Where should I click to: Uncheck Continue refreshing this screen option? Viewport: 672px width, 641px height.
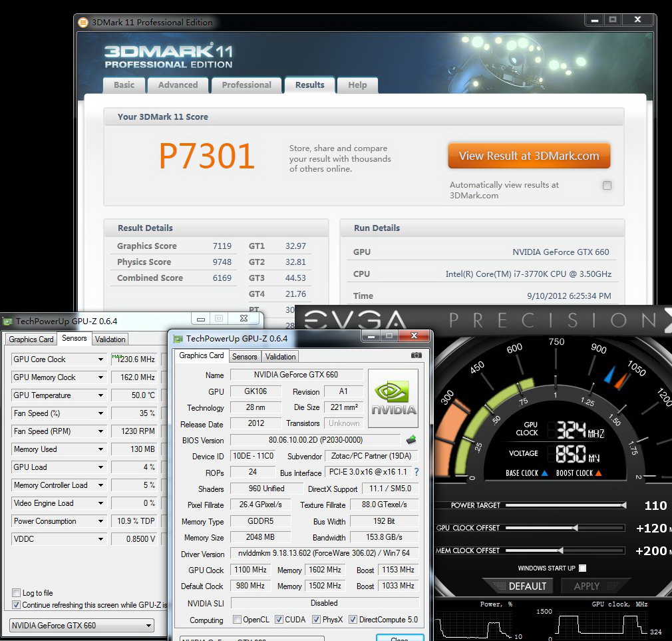click(16, 605)
